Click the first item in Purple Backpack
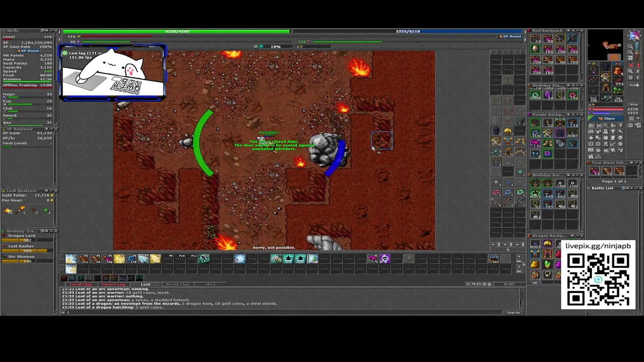644x362 pixels. coord(535,122)
